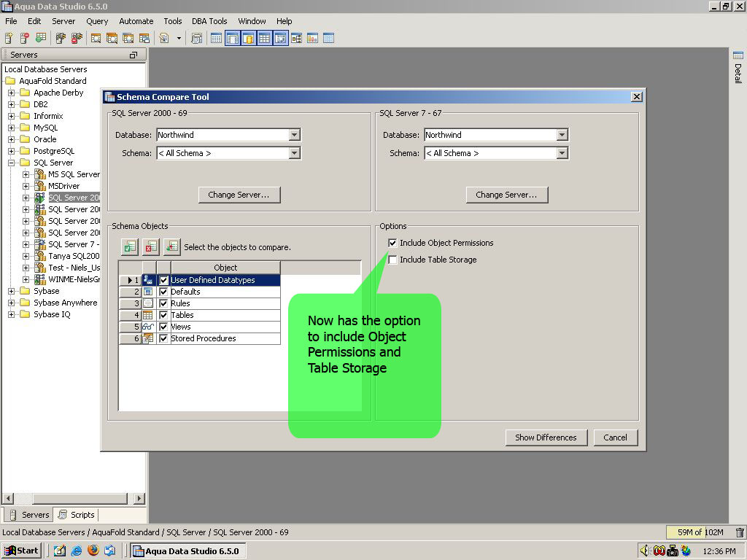Uncheck the Tables row checkbox

(163, 315)
